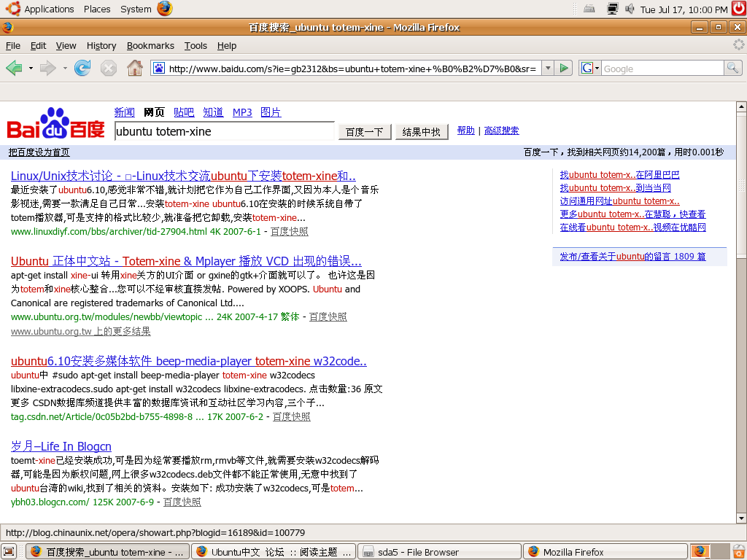Click 百度快照 for linuxdiyf.com result
Image resolution: width=747 pixels, height=560 pixels.
(x=289, y=231)
